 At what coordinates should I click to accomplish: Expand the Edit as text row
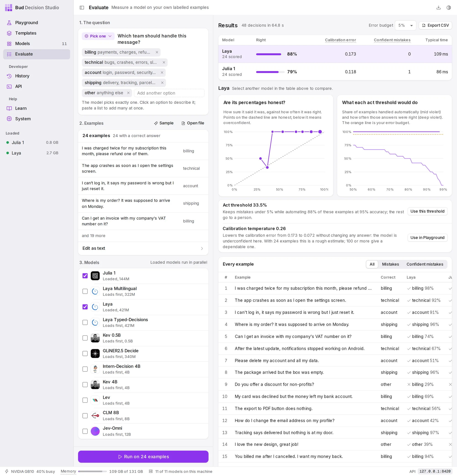click(143, 248)
